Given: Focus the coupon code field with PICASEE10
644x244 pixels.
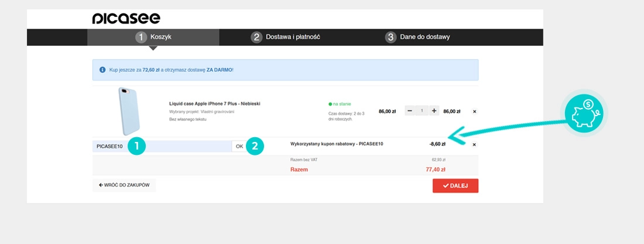Looking at the screenshot, I should pos(111,146).
